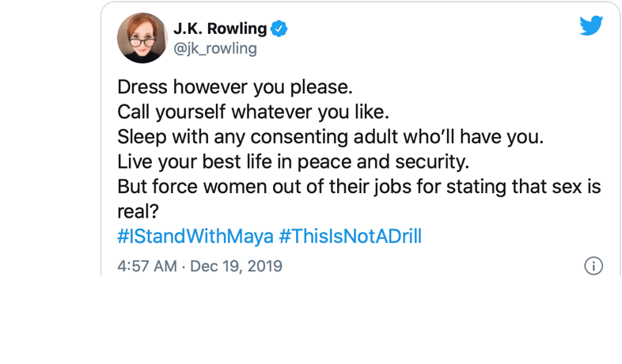
Task: Open the @jk_rowling handle link
Action: click(214, 48)
